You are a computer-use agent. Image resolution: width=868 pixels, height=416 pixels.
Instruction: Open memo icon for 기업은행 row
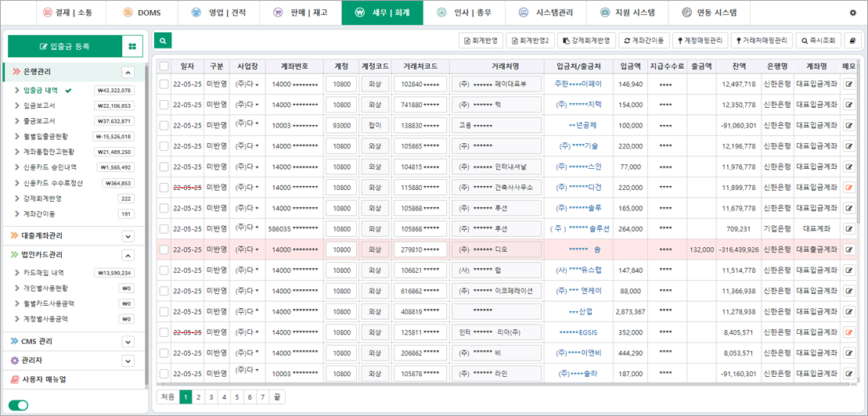[x=848, y=229]
